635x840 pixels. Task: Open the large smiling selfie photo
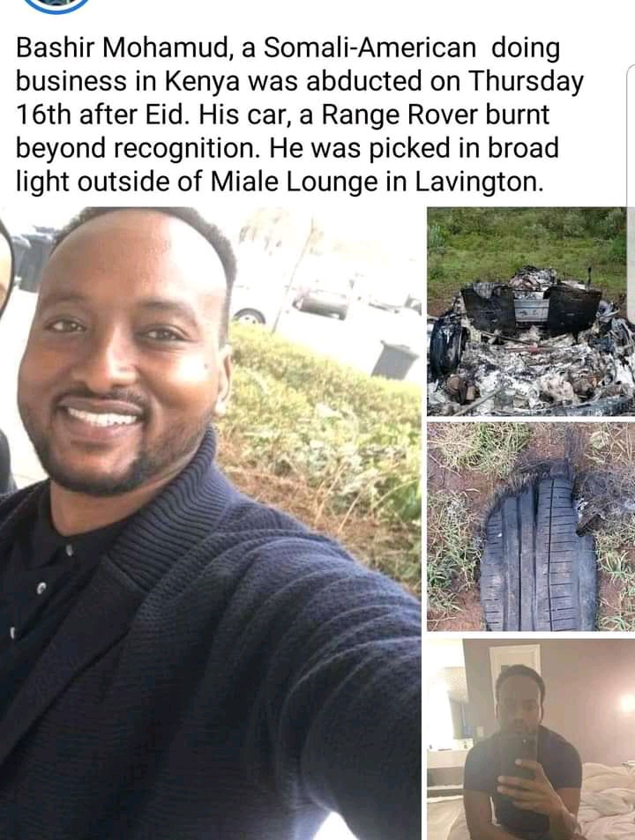pos(210,523)
